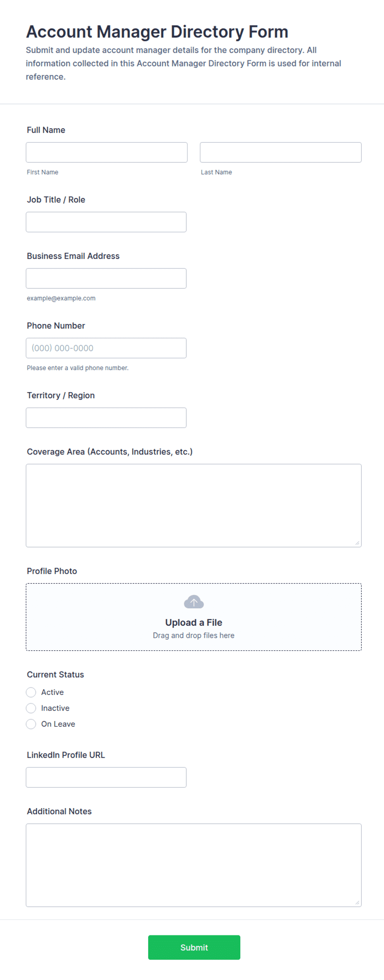The image size is (384, 980).
Task: Click the Profile Photo upload drop zone
Action: point(194,617)
